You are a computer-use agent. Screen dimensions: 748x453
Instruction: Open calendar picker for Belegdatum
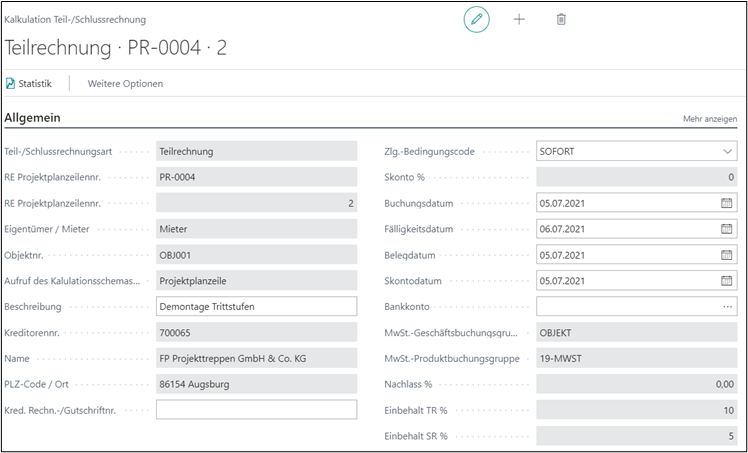tap(727, 255)
